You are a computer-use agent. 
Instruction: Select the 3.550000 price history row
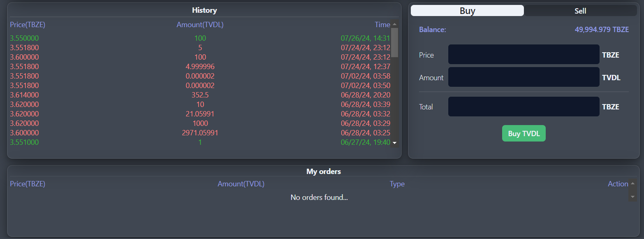pyautogui.click(x=24, y=38)
